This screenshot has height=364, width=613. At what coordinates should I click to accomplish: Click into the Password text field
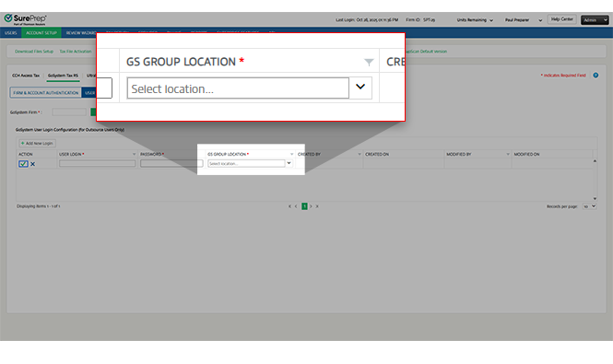pyautogui.click(x=171, y=163)
